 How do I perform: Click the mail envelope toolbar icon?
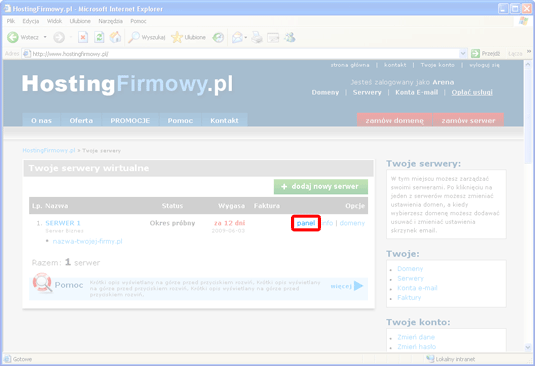point(237,37)
